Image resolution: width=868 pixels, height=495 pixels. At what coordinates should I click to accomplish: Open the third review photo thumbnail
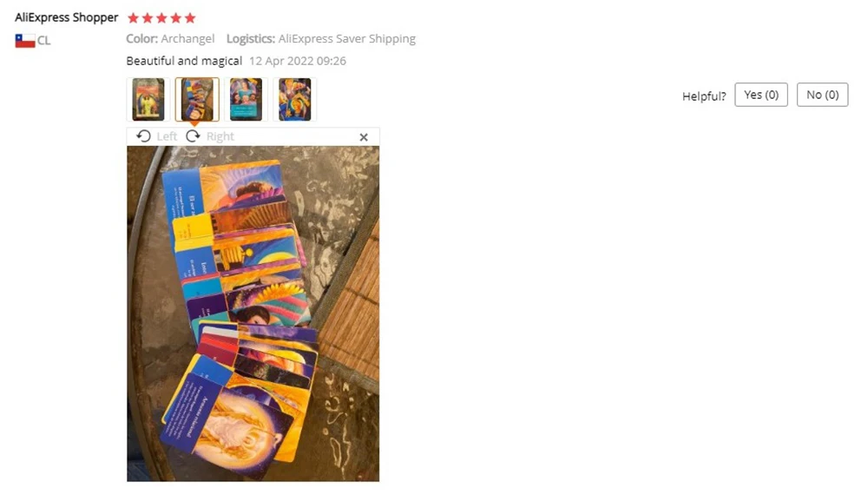pyautogui.click(x=246, y=99)
